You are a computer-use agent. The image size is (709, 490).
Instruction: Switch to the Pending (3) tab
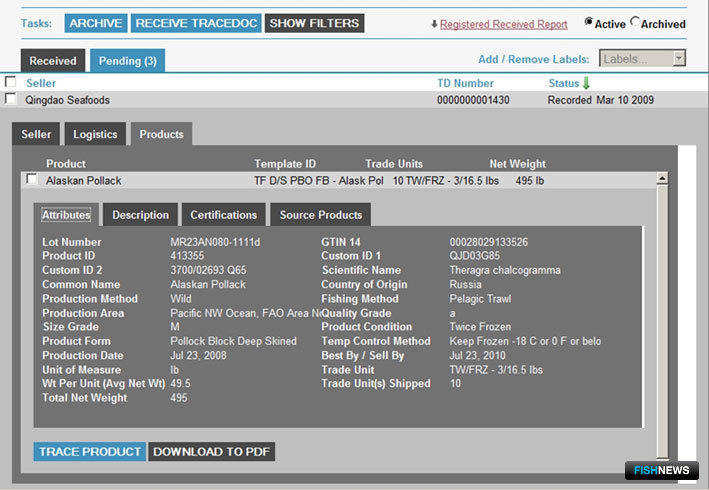(128, 61)
